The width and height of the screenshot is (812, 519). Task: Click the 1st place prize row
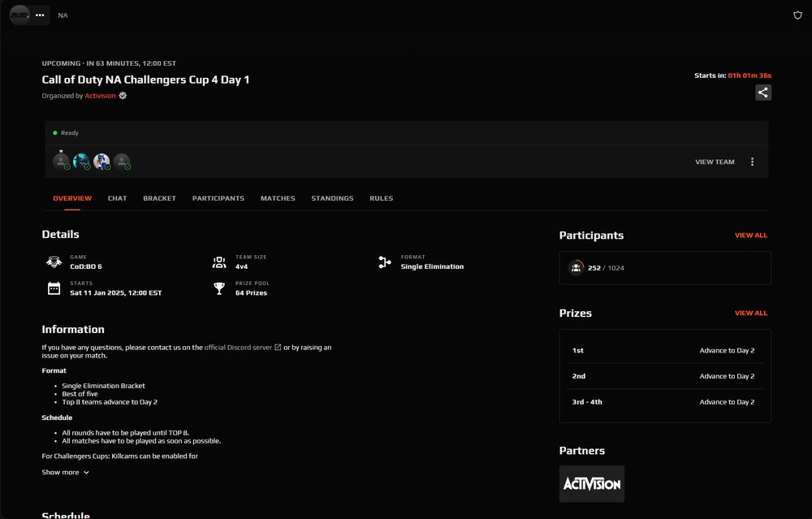[665, 351]
